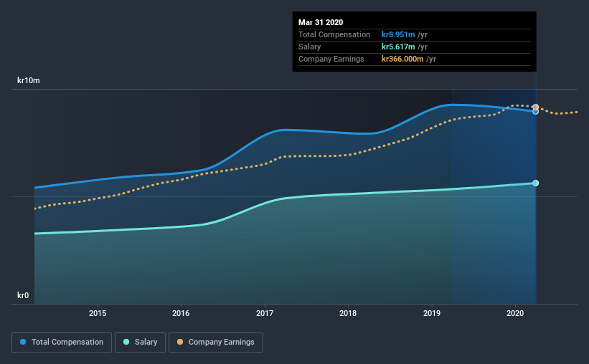Click the 2016 x-axis label
This screenshot has height=364, width=589.
[181, 313]
